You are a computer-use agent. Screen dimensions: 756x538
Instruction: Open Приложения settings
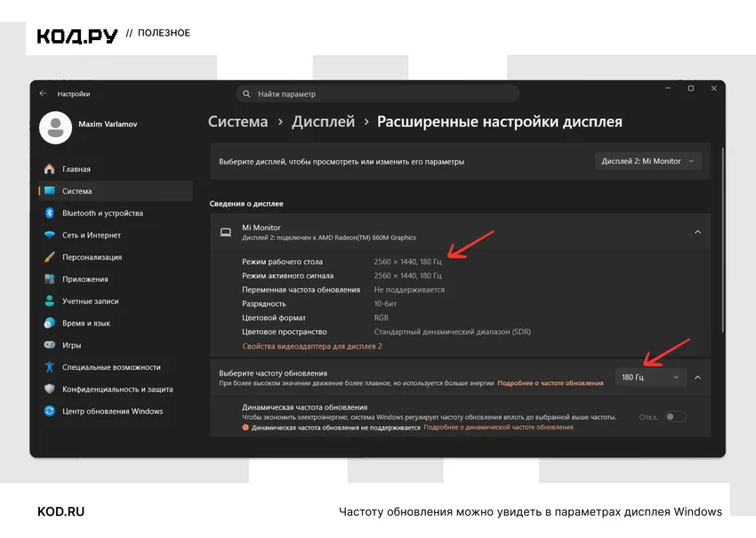tap(116, 279)
